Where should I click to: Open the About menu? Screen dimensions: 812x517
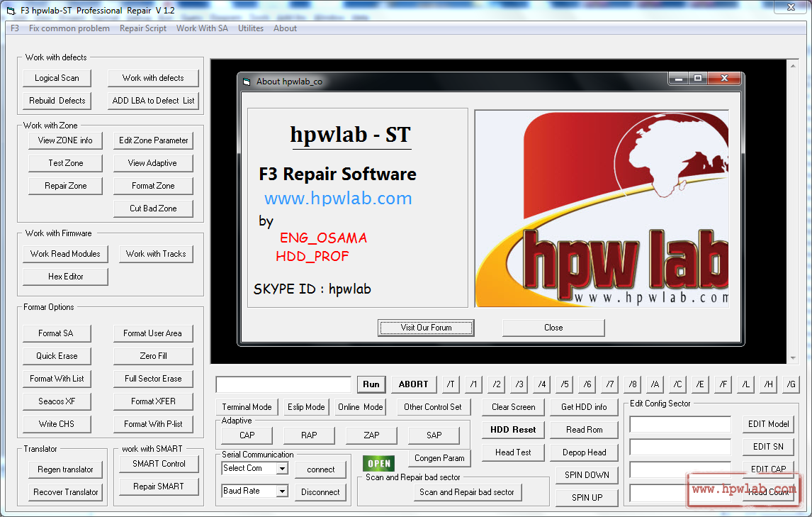[285, 28]
